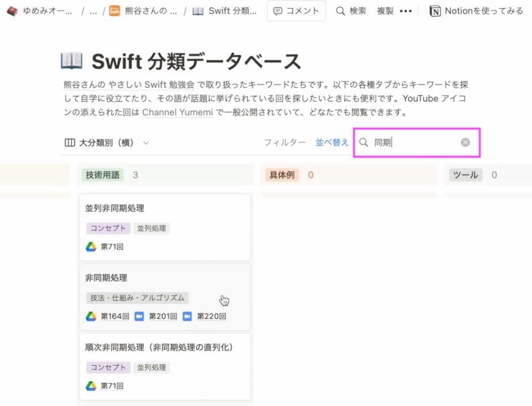The height and width of the screenshot is (406, 532).
Task: Click inside the search input containing 同期
Action: (x=415, y=142)
